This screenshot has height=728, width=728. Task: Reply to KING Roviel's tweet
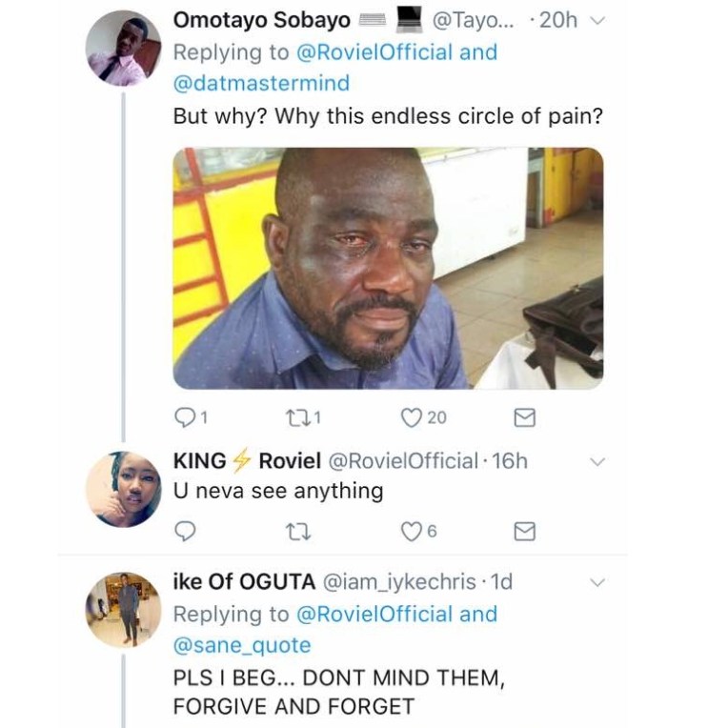click(x=185, y=531)
